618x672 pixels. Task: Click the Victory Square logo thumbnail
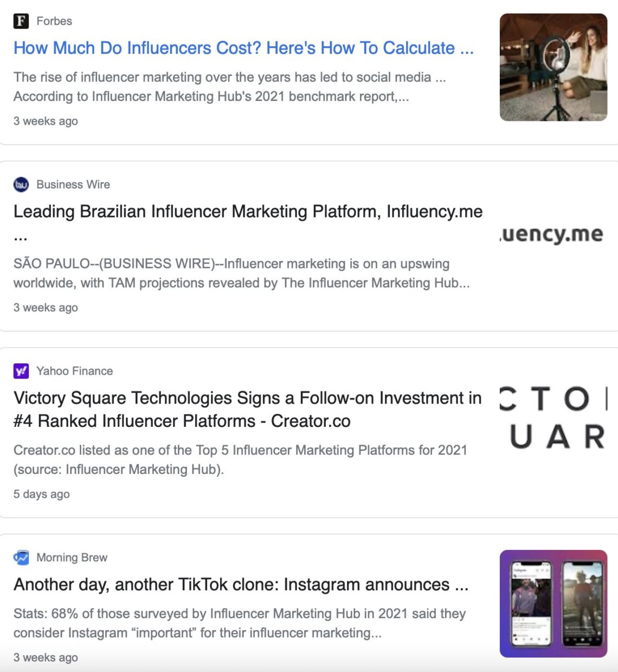click(553, 417)
